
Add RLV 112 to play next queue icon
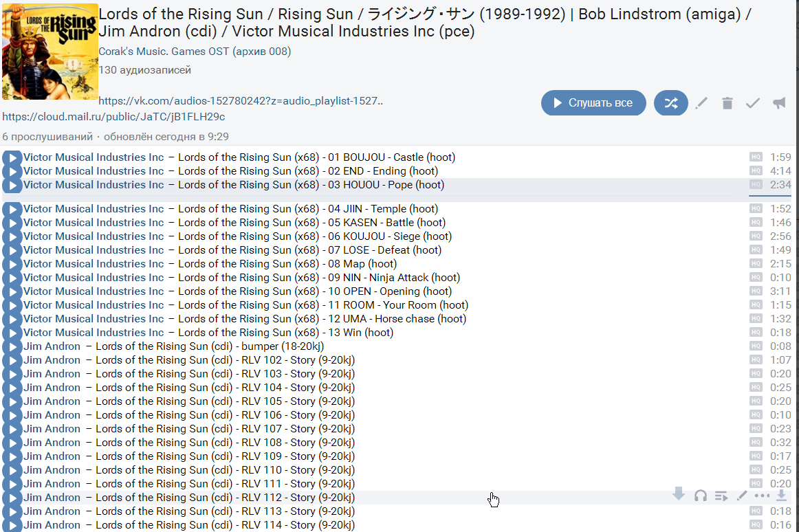pyautogui.click(x=721, y=496)
